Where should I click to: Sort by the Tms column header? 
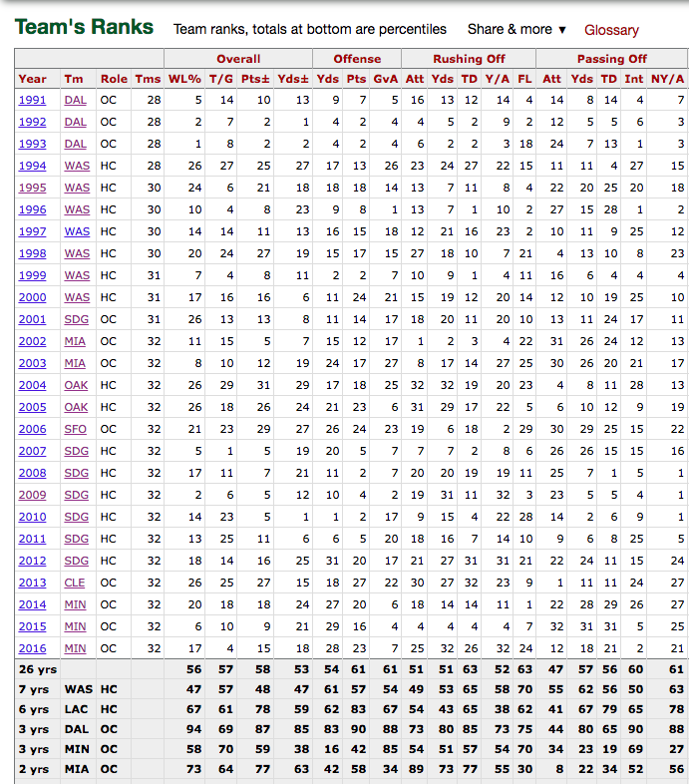148,79
